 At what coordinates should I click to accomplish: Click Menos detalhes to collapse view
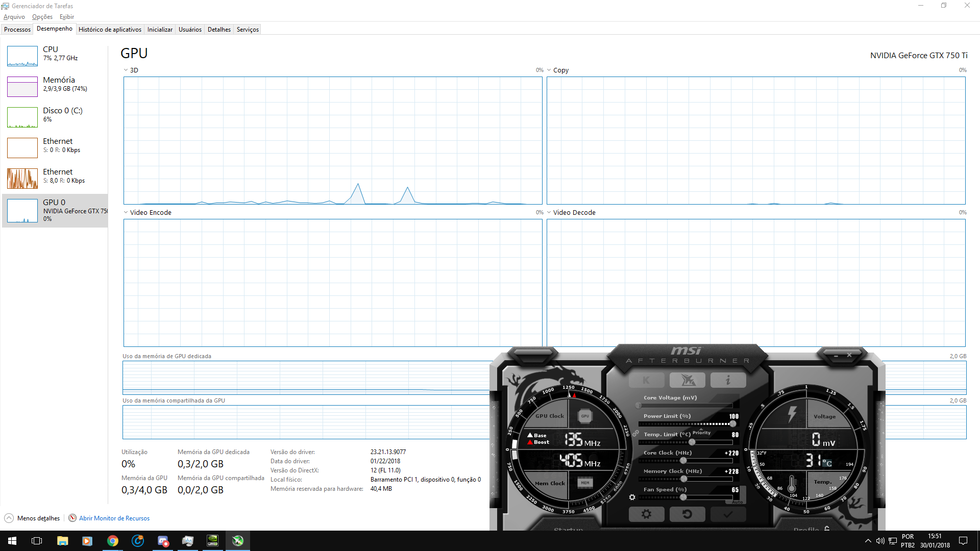[x=32, y=518]
